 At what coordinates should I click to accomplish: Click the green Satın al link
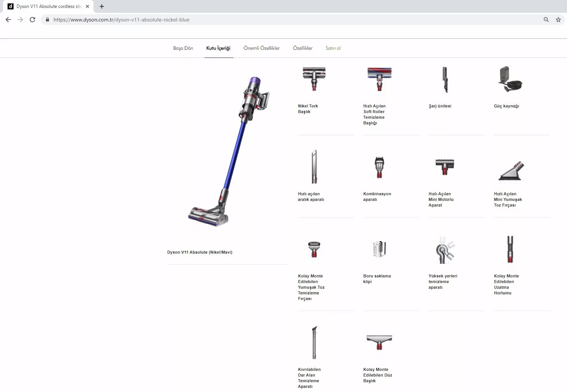(x=333, y=48)
